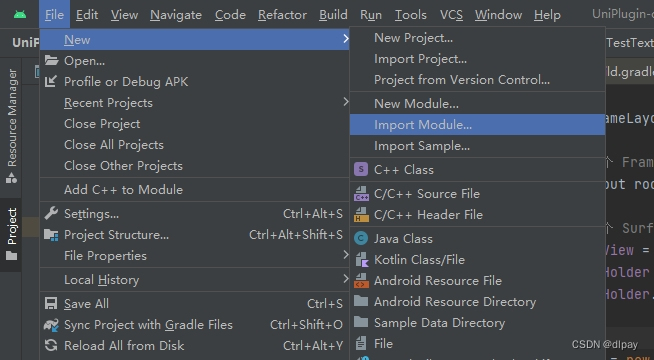Image resolution: width=654 pixels, height=360 pixels.
Task: Select Import Sample... entry
Action: [477, 146]
